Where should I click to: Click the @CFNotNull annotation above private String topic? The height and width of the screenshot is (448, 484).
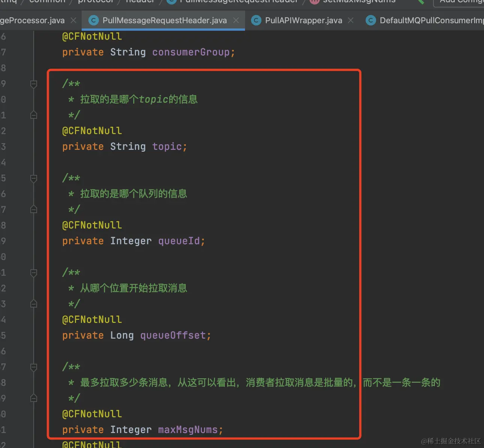pyautogui.click(x=92, y=131)
